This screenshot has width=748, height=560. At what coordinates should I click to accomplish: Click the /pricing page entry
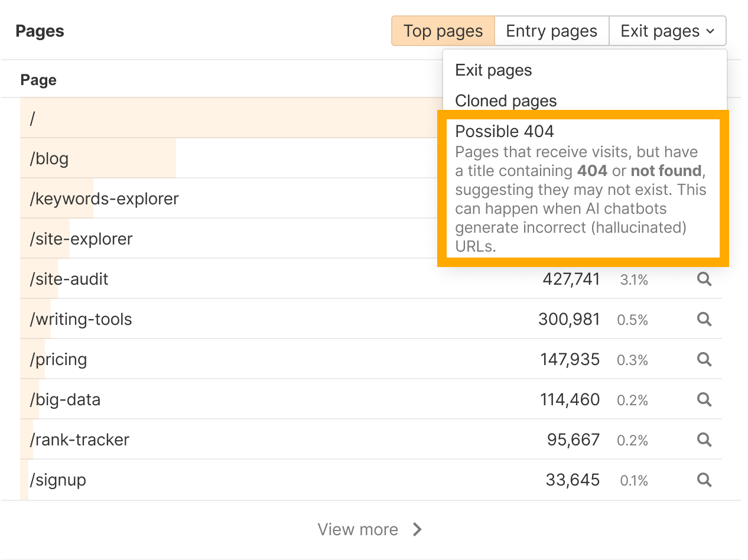[x=59, y=359]
